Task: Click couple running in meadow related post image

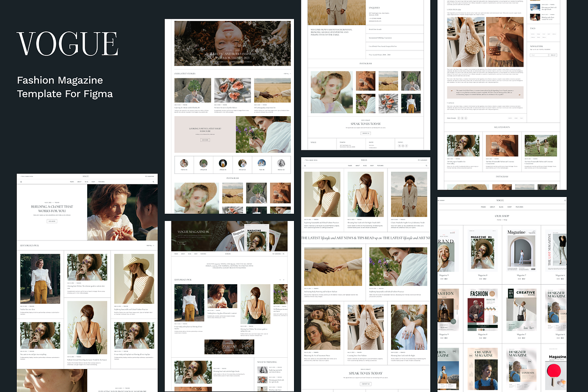Action: pos(541,146)
